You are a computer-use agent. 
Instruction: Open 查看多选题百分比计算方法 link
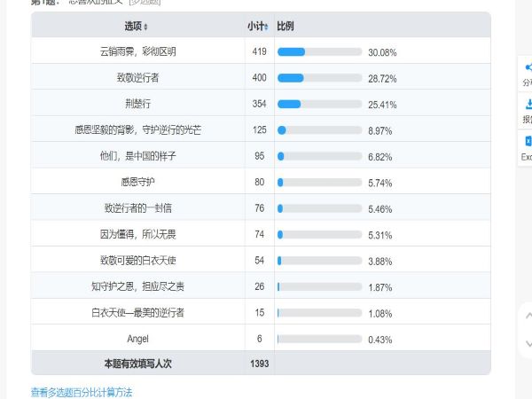click(x=82, y=393)
